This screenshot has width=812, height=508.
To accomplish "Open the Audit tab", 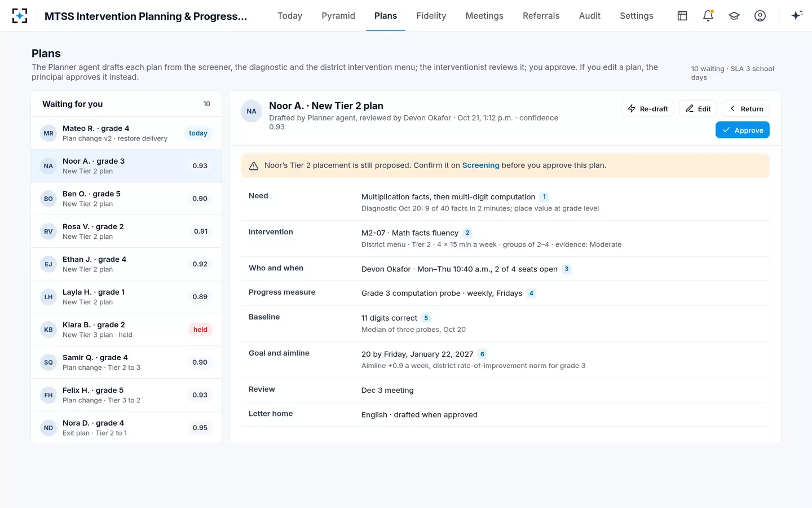I will tap(590, 16).
